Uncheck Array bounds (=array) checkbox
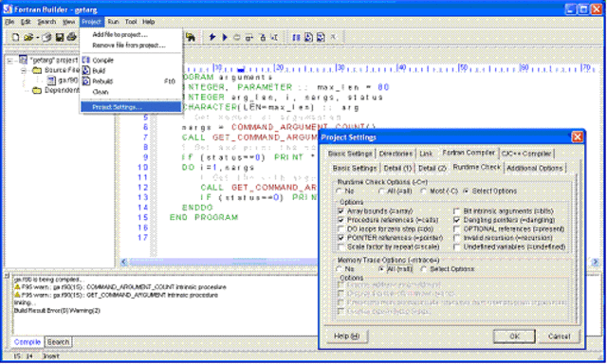607x364 pixels. click(x=340, y=211)
